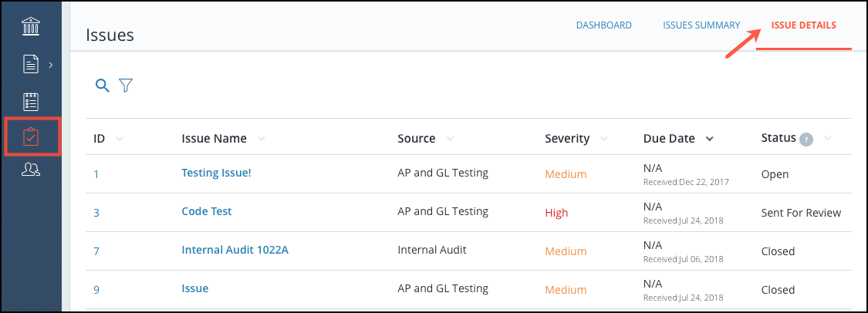Open the documents icon in sidebar
The width and height of the screenshot is (868, 313).
(30, 64)
